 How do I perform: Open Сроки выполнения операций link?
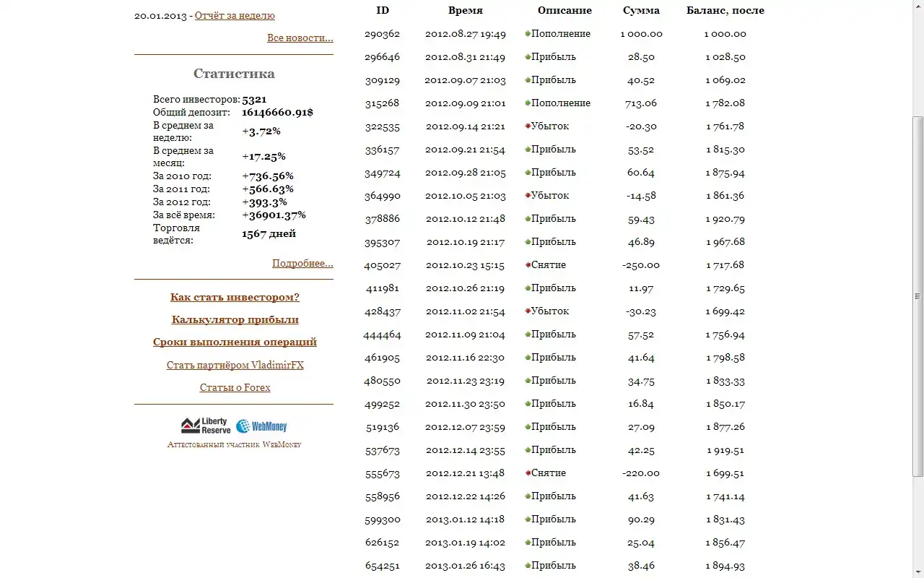coord(235,342)
